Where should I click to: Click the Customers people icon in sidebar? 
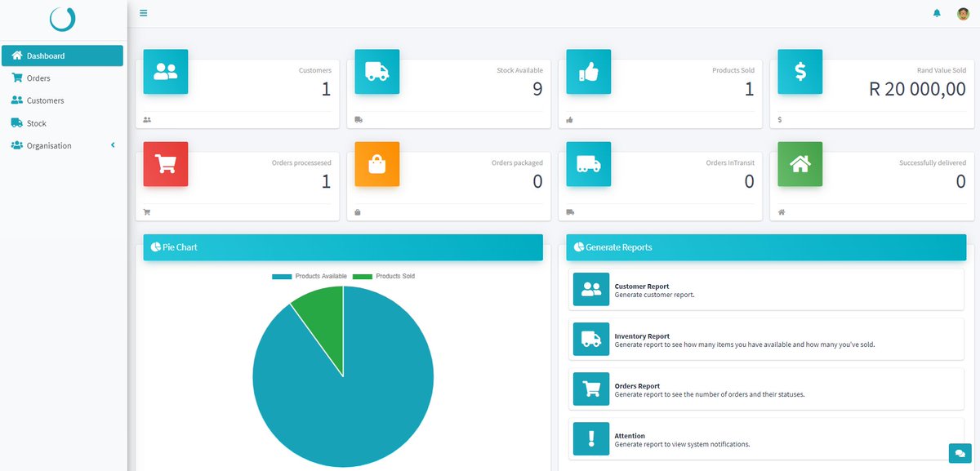coord(17,100)
